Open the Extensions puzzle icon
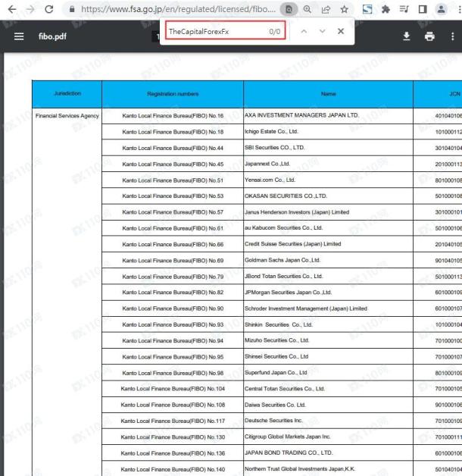The image size is (462, 476). (386, 9)
